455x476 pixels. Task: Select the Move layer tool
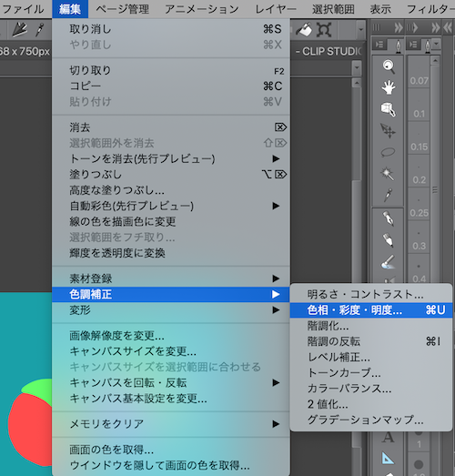389,131
